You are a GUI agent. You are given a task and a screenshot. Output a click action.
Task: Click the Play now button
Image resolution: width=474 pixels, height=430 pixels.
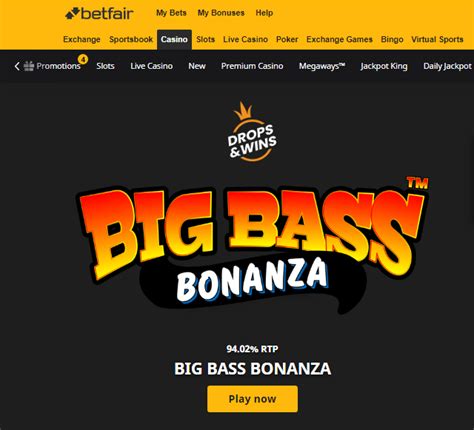(x=252, y=399)
